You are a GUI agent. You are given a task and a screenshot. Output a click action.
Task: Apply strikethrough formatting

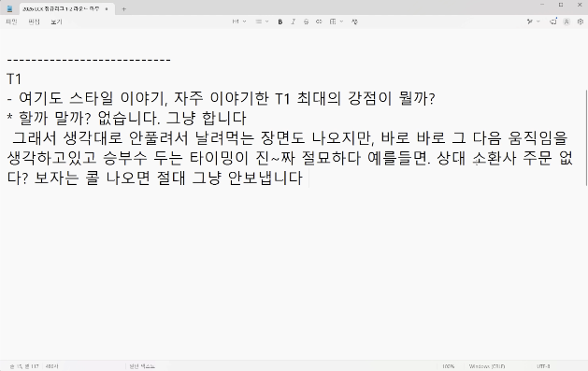coord(306,21)
